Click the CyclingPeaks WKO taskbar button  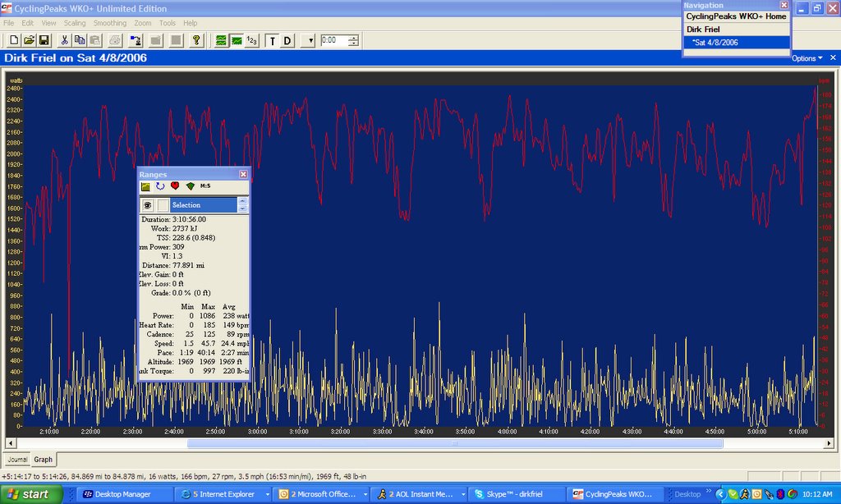coord(616,494)
